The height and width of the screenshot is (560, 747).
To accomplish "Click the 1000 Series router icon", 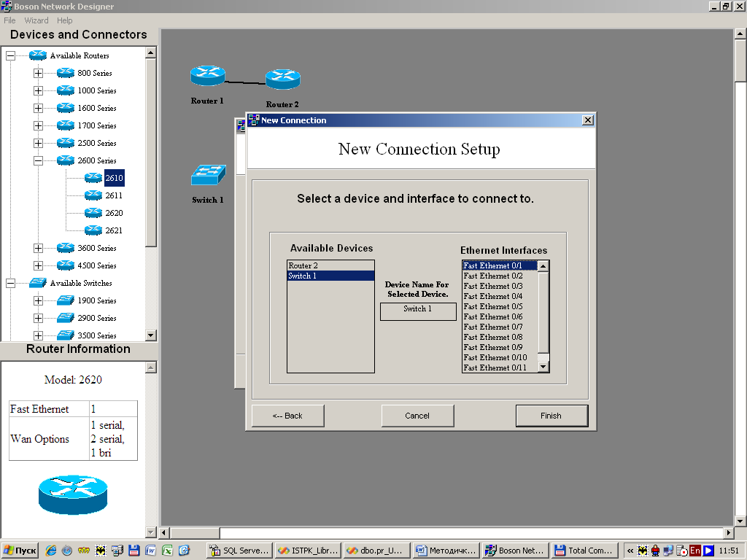I will click(65, 90).
